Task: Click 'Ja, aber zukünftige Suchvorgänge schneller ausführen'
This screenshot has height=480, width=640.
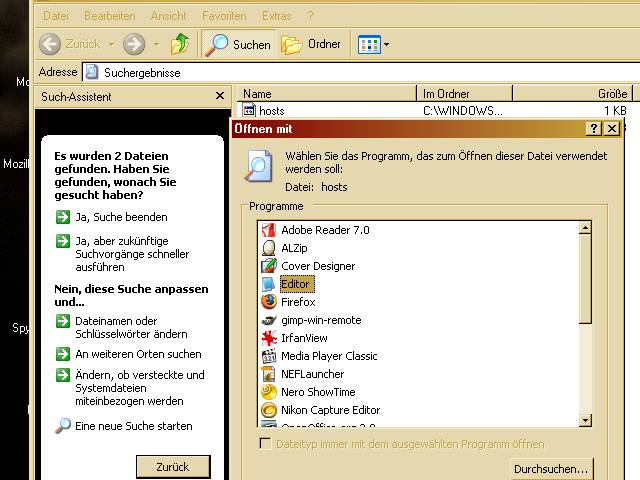Action: coord(132,254)
